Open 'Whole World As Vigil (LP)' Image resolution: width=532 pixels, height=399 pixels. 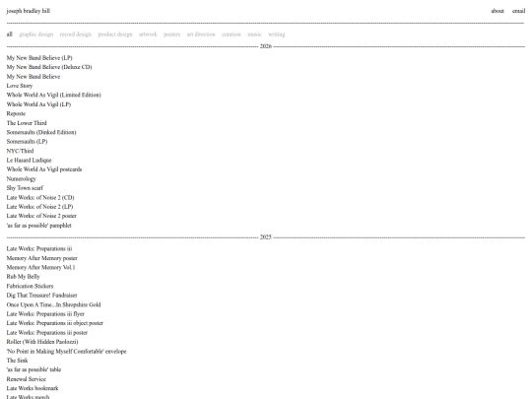coord(38,104)
